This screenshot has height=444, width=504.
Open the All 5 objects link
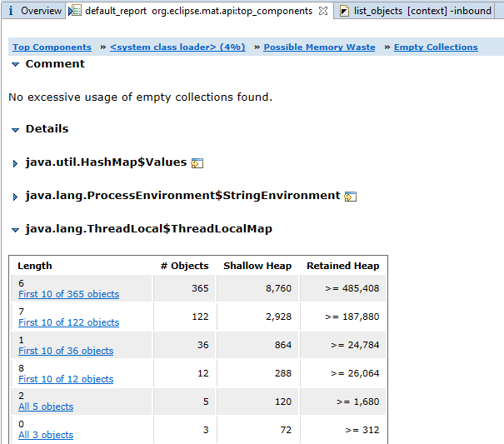pyautogui.click(x=46, y=407)
